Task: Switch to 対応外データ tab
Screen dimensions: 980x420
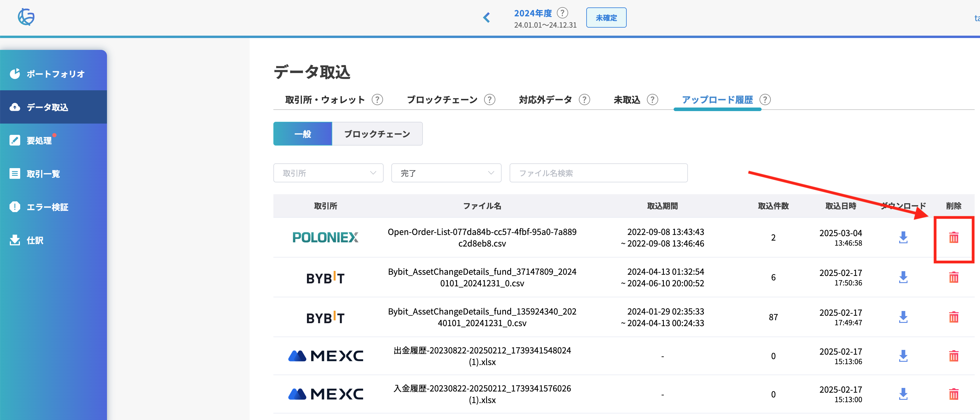Action: [546, 100]
